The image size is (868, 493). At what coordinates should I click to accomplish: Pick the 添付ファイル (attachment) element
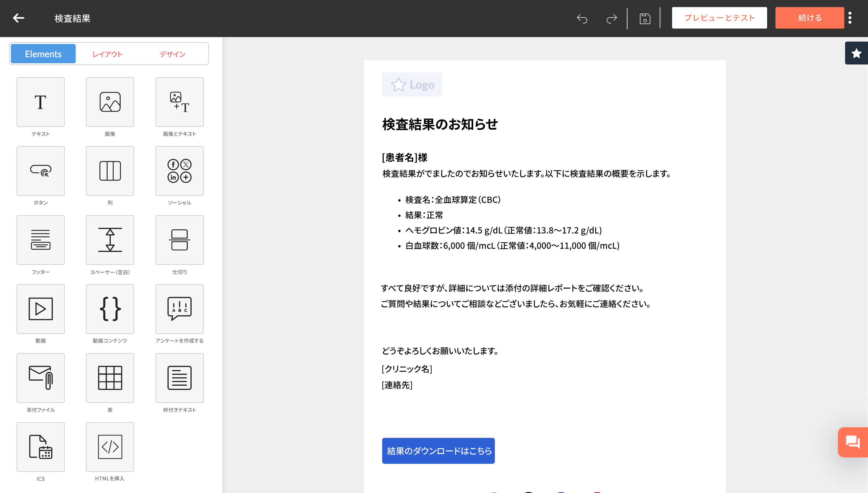tap(40, 378)
